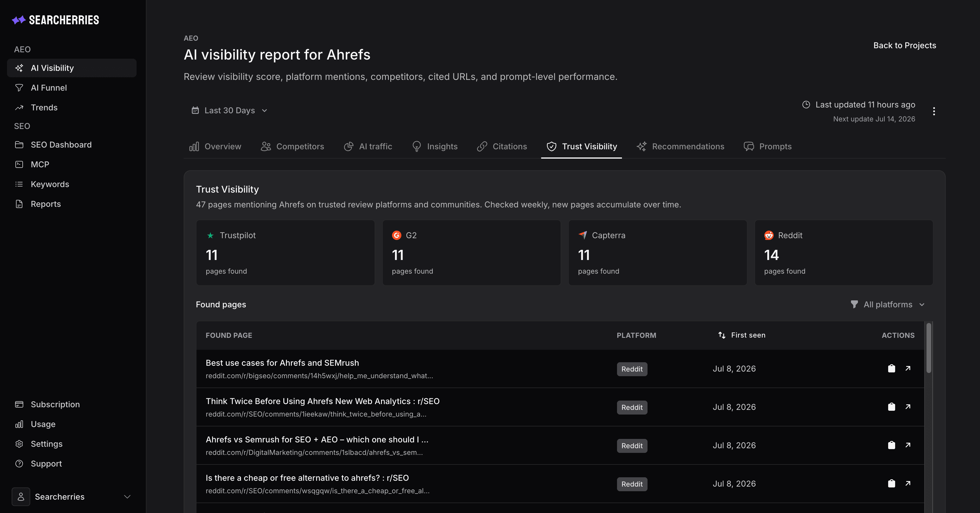Open the three-dot more options menu
Screen dimensions: 980x513
934,112
